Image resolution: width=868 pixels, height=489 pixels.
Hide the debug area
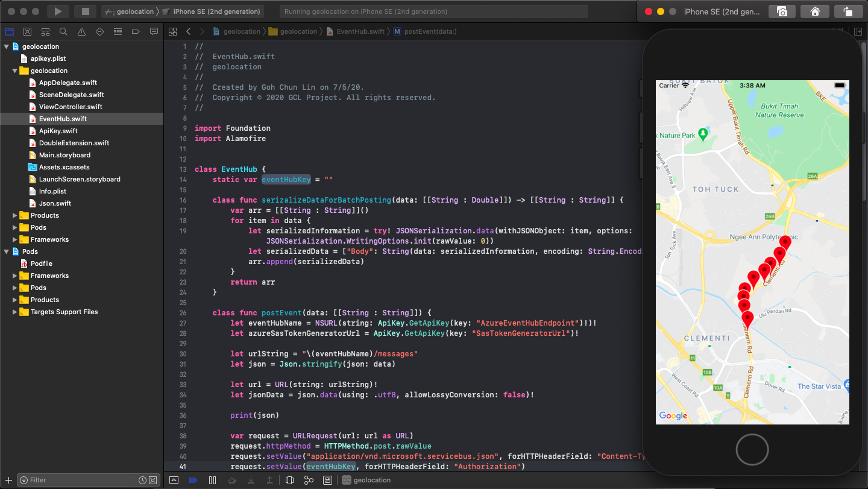pos(174,480)
